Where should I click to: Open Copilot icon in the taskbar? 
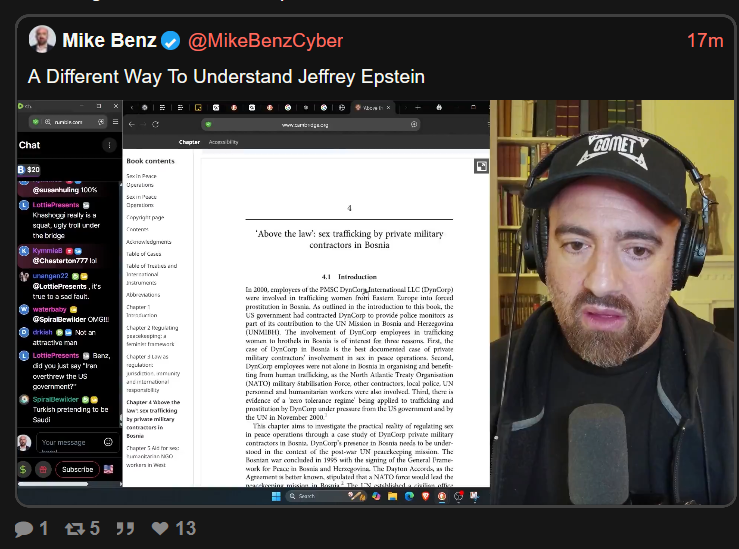376,496
